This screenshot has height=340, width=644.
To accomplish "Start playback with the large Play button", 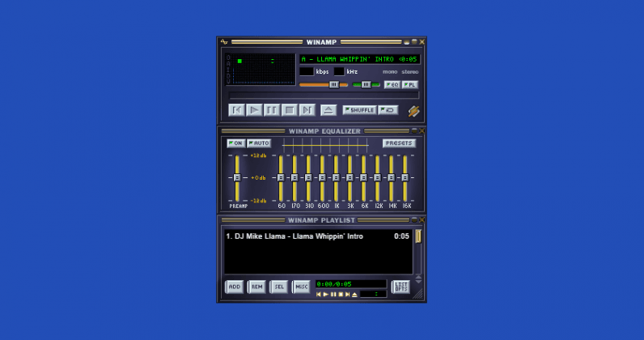I will click(254, 110).
